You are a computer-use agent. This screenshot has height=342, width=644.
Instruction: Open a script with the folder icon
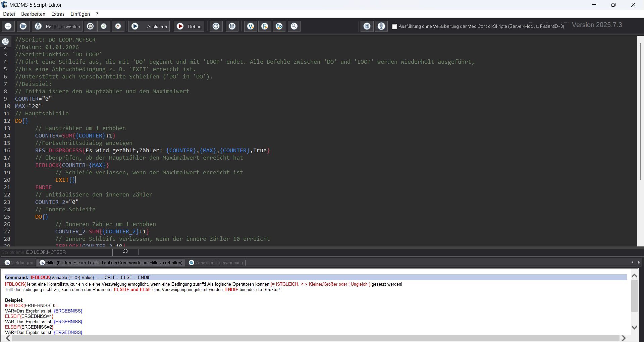(23, 26)
